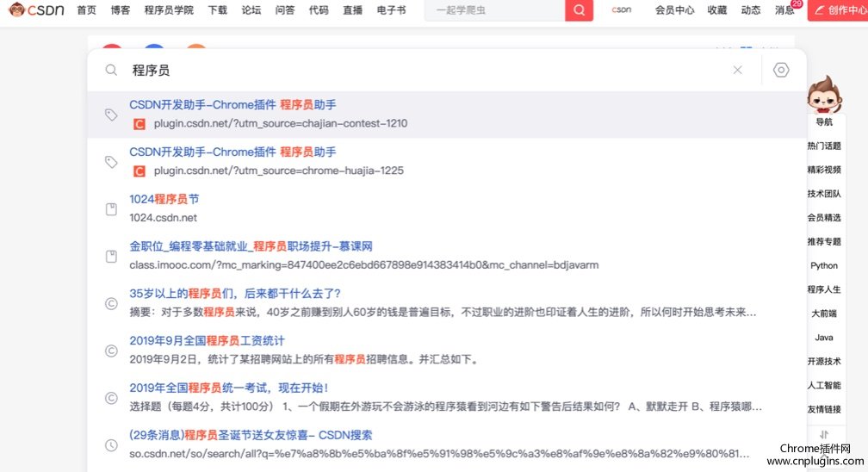Click the monkey mascot avatar
This screenshot has height=472, width=868.
824,95
